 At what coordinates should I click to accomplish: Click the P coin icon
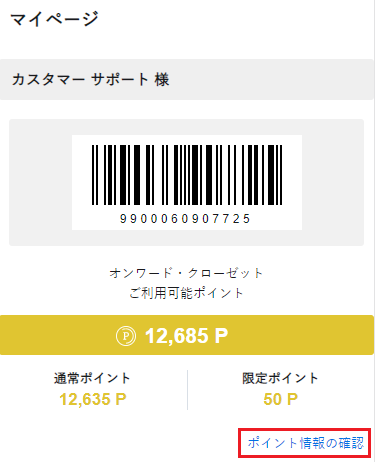pos(126,336)
